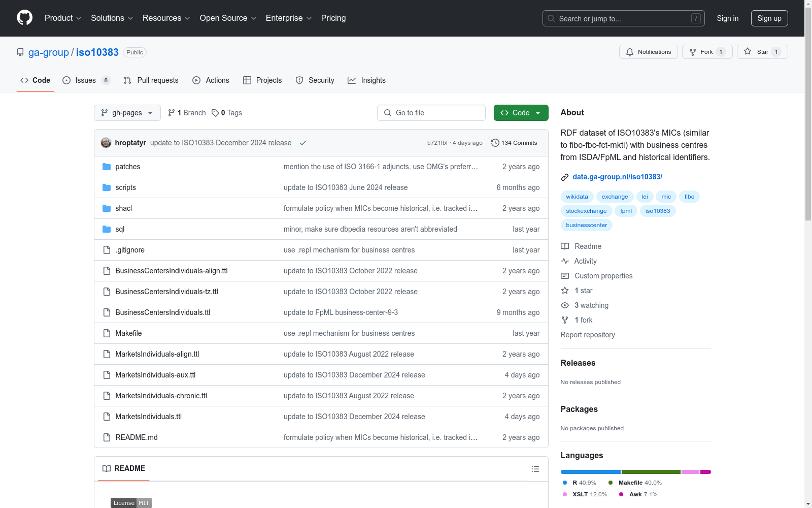Click the Star icon button
This screenshot has height=508, width=812.
(x=748, y=51)
